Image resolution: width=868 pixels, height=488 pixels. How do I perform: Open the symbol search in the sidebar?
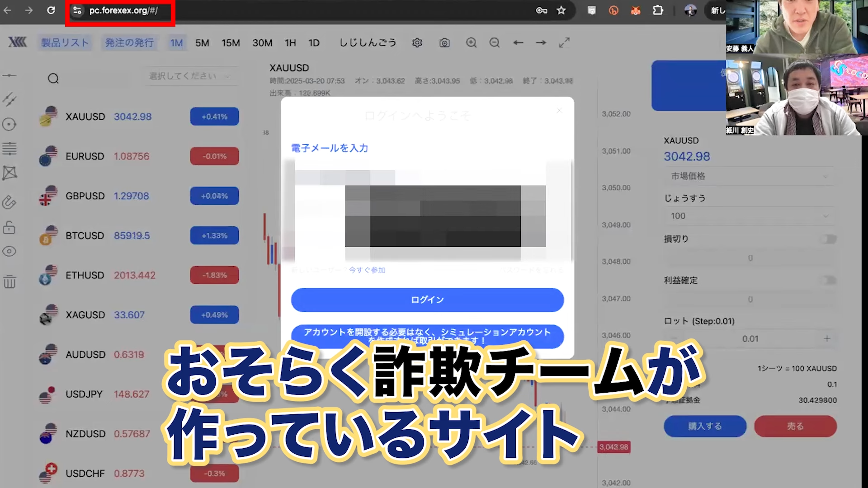pyautogui.click(x=53, y=79)
